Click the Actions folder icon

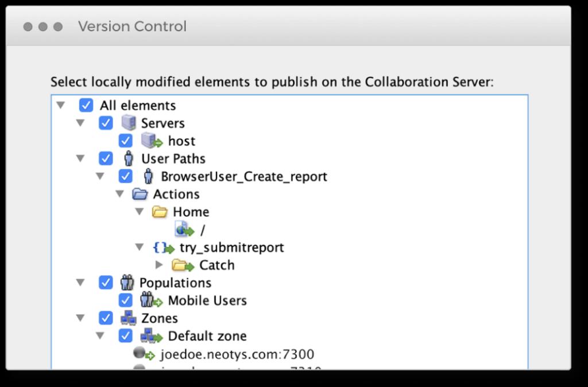point(140,194)
